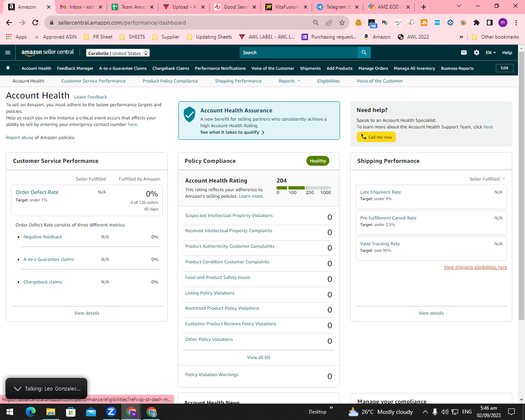Open the Leave Feedback link

(x=91, y=97)
